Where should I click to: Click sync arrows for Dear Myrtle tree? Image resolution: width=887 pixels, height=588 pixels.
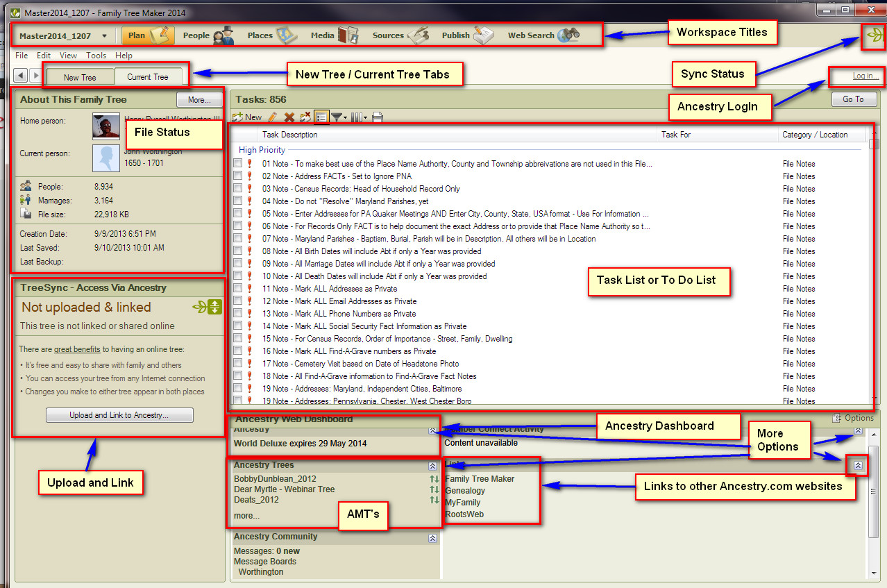434,489
